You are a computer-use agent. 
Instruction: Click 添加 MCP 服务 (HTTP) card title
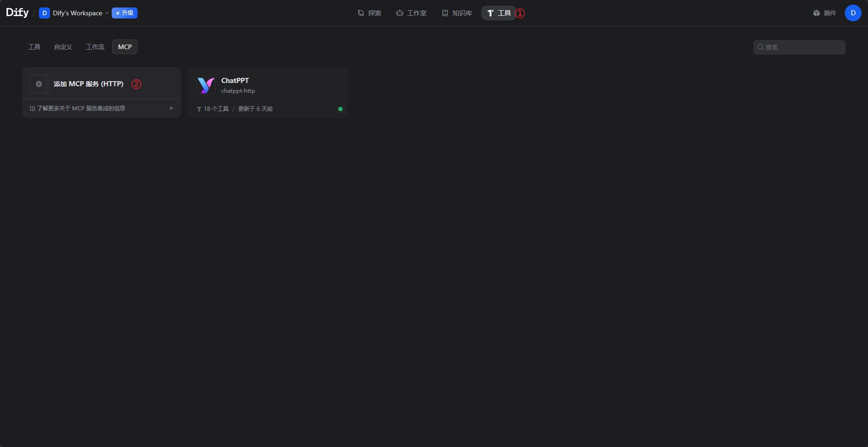88,84
